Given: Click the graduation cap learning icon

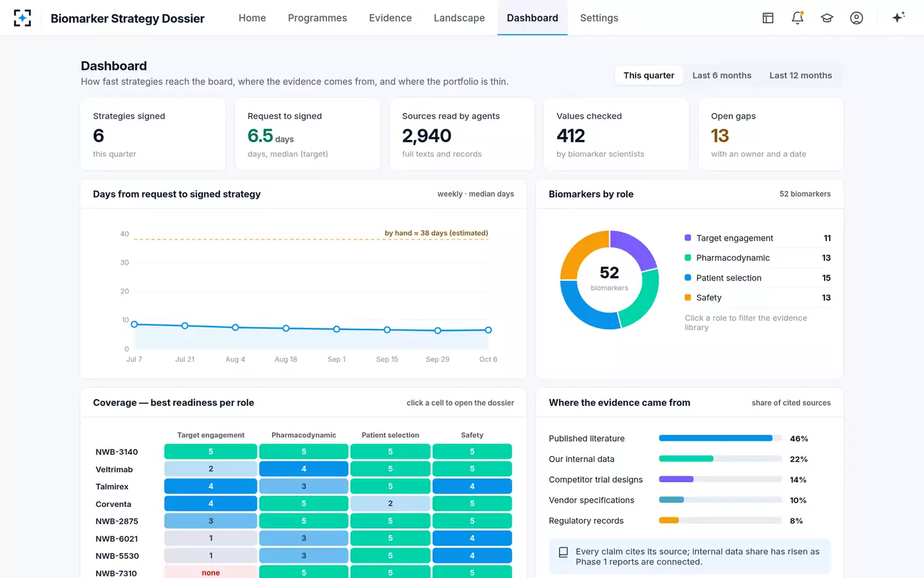Looking at the screenshot, I should [x=827, y=18].
